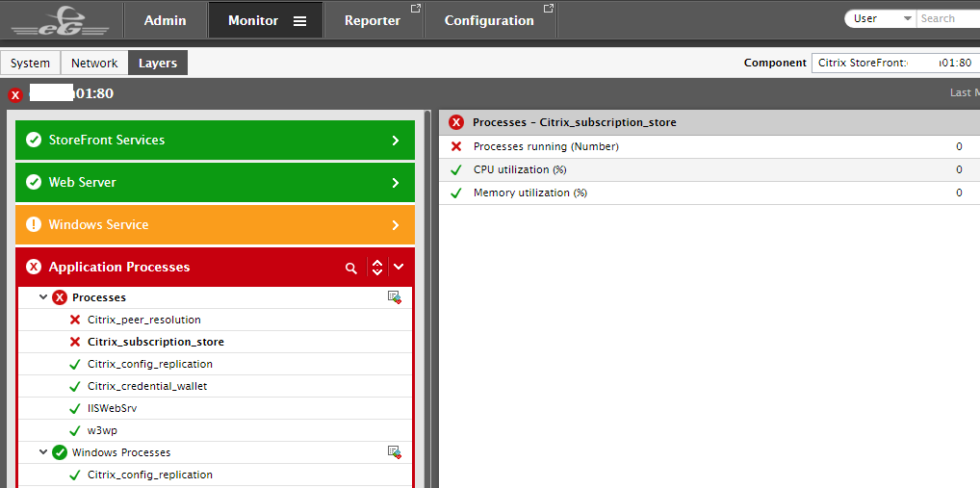Expand the StoreFront Services layer arrow
Image resolution: width=980 pixels, height=488 pixels.
pos(395,141)
